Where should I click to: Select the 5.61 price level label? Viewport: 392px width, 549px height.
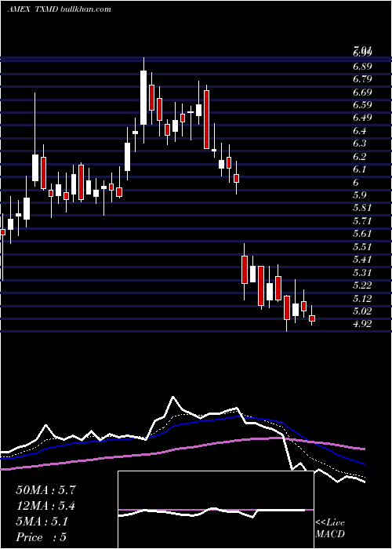pyautogui.click(x=362, y=234)
